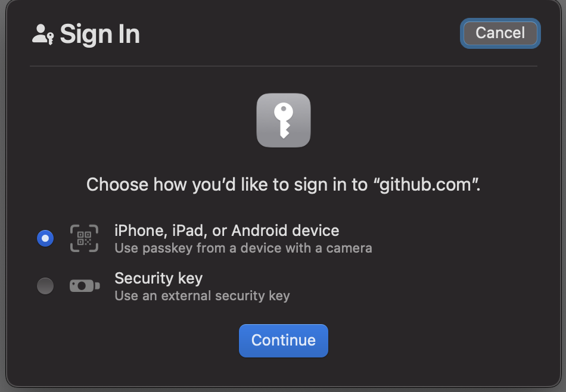
Task: Click the "Sign In" dialog title
Action: click(x=99, y=35)
